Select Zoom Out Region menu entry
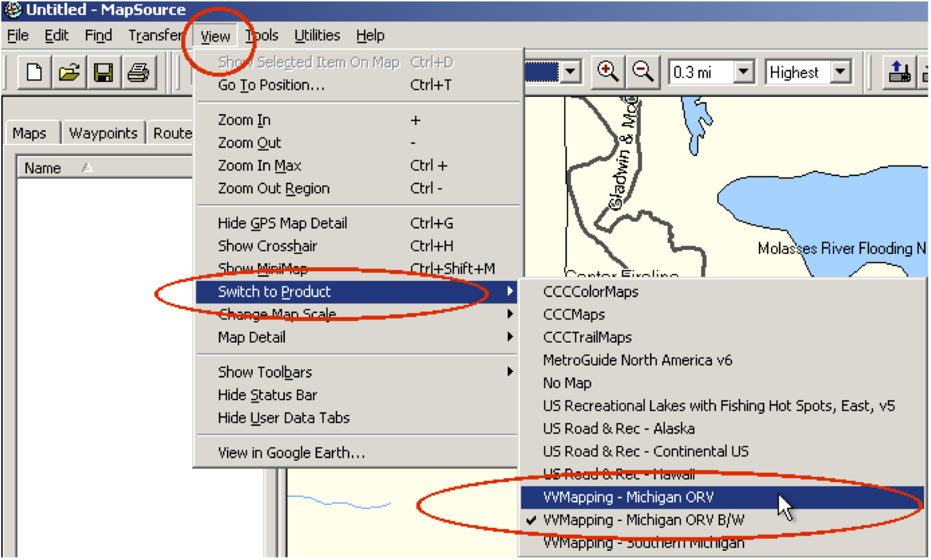 pos(357,188)
